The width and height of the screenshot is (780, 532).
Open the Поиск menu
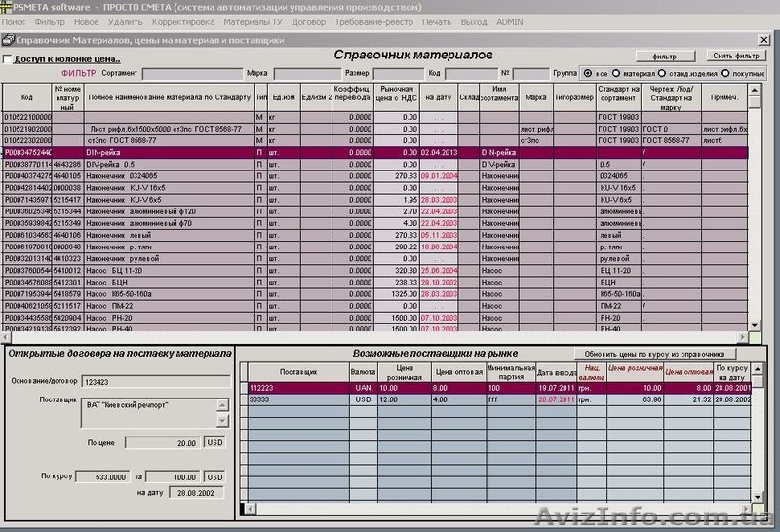(x=14, y=20)
